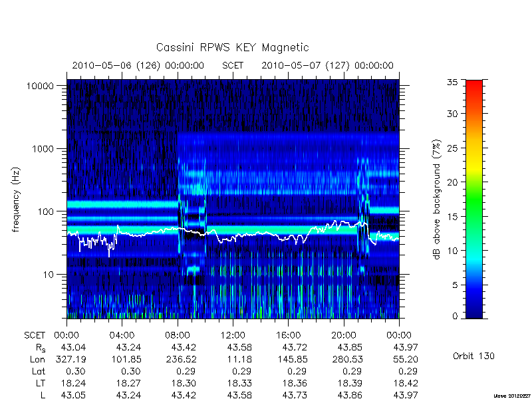
Task: Click the 100 frequency axis tick label
Action: [46, 211]
